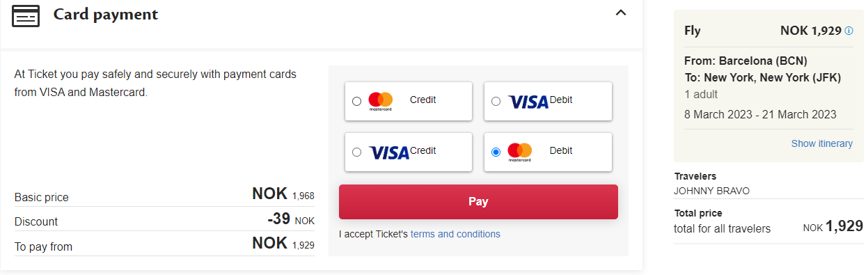
Task: Select the Mastercard Credit radio button
Action: [x=356, y=101]
